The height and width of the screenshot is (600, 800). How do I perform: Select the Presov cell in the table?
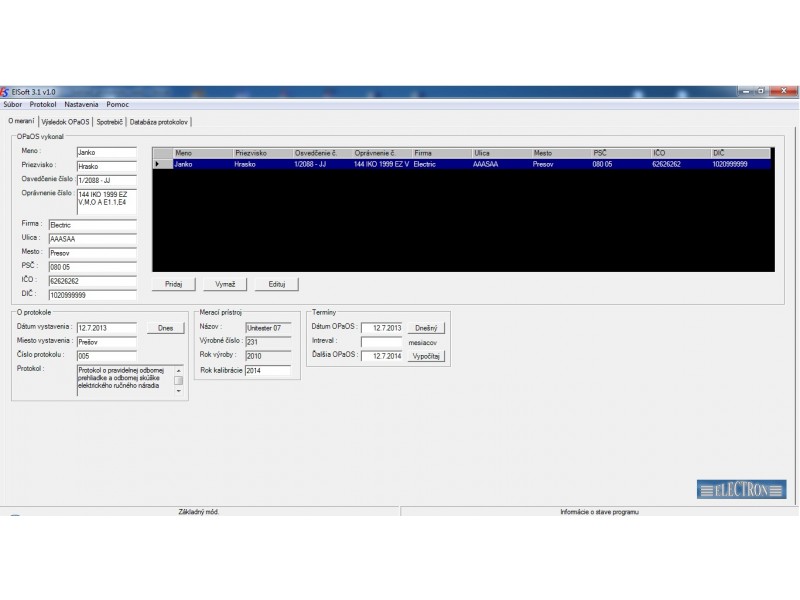pos(561,164)
